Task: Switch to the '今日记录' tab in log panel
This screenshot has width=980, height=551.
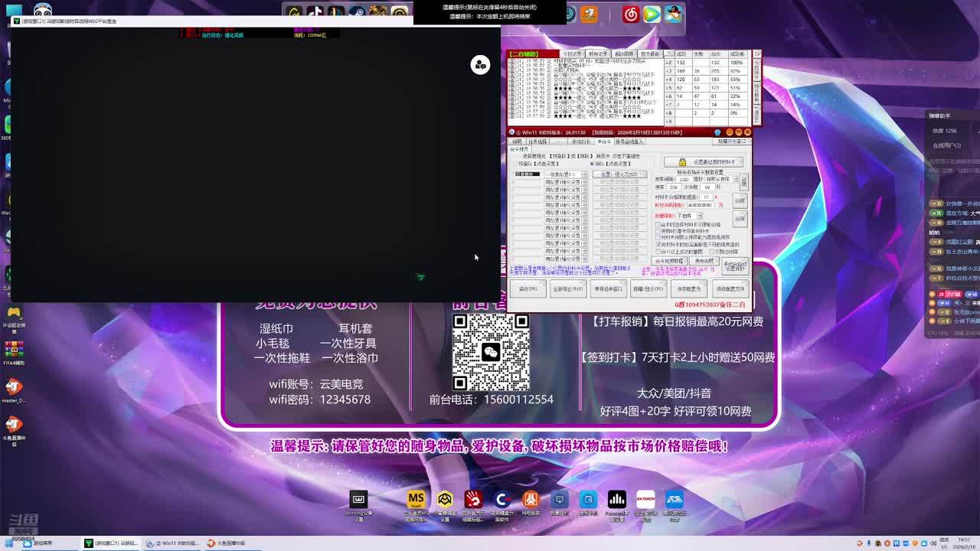Action: pyautogui.click(x=571, y=54)
